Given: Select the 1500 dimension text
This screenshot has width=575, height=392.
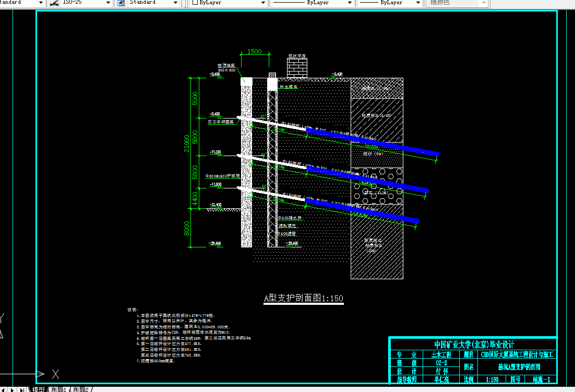Looking at the screenshot, I should (255, 52).
